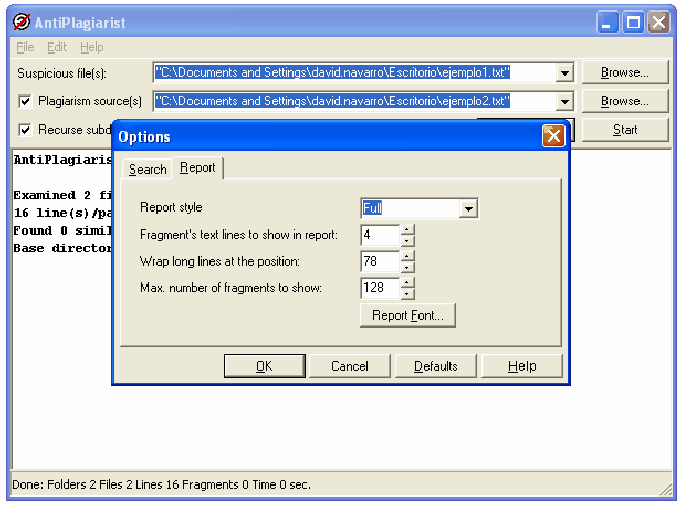Viewport: 680px width, 506px height.
Task: Click the Start button
Action: coord(624,130)
